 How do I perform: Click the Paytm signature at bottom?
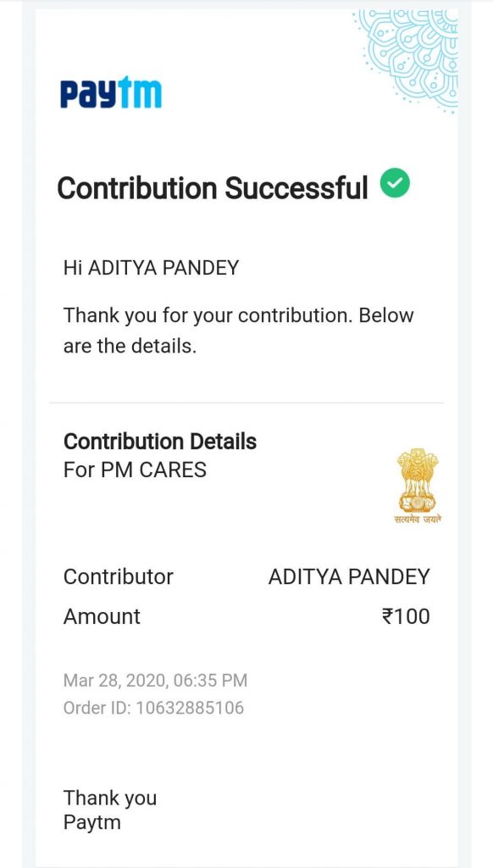point(91,822)
